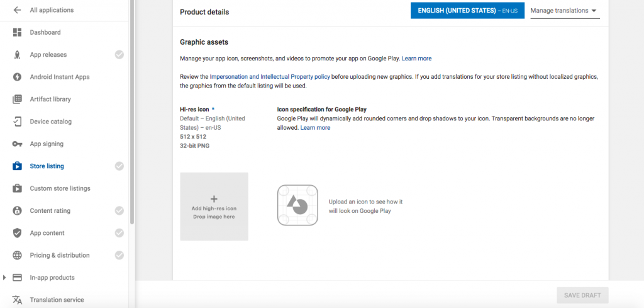The width and height of the screenshot is (644, 308).
Task: Click the sidebar vertical scrollbar
Action: 131,113
